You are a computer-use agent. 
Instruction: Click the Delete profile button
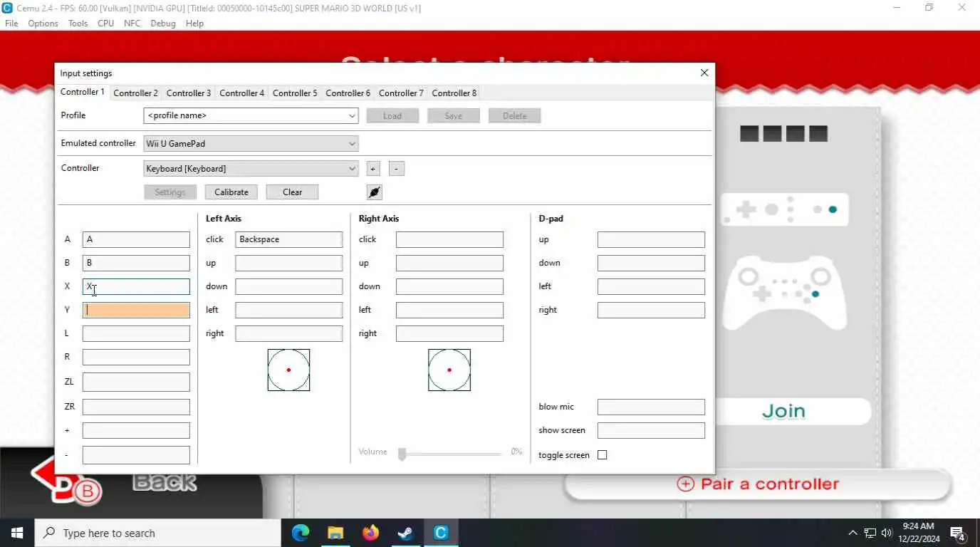pyautogui.click(x=515, y=115)
